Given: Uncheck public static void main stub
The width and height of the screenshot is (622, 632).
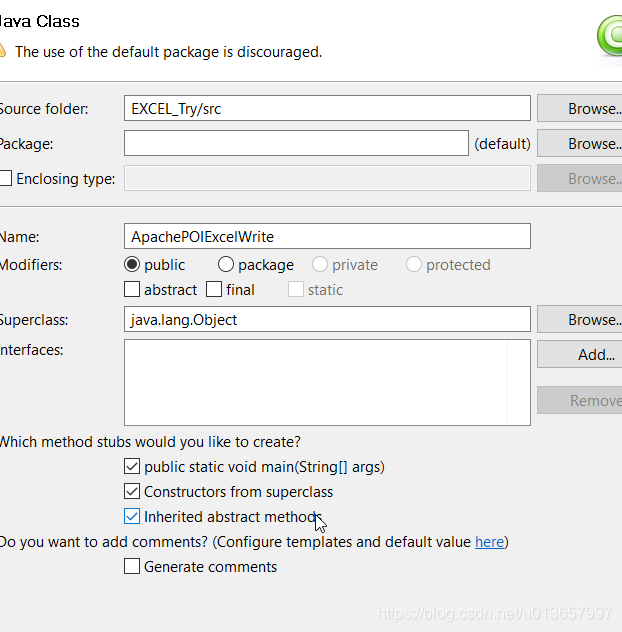Looking at the screenshot, I should pos(132,466).
